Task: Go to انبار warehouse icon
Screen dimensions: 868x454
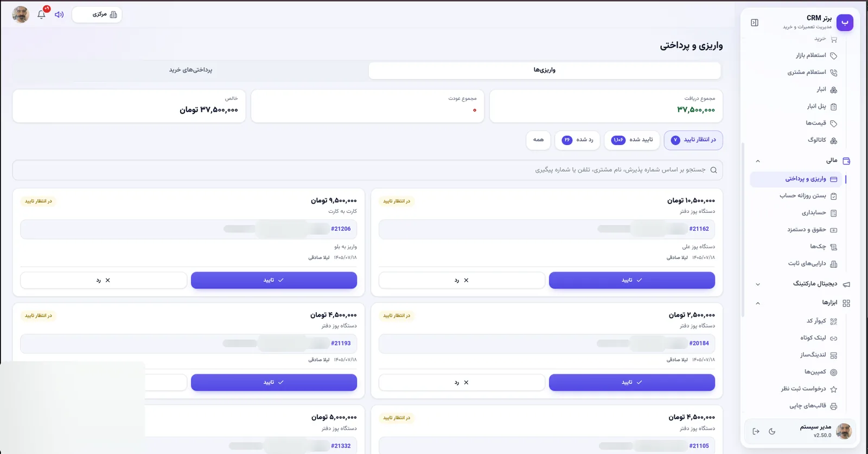Action: (833, 90)
